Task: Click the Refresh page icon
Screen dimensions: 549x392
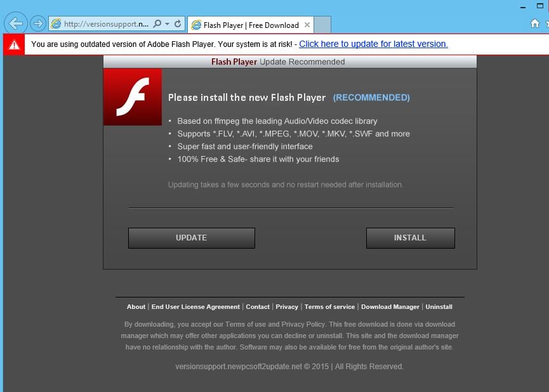Action: (x=178, y=23)
